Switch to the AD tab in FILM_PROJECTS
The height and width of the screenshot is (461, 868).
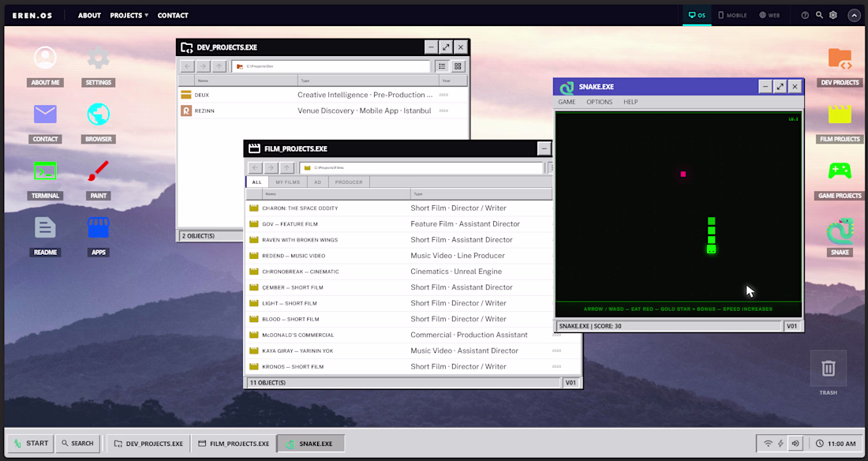(x=317, y=182)
